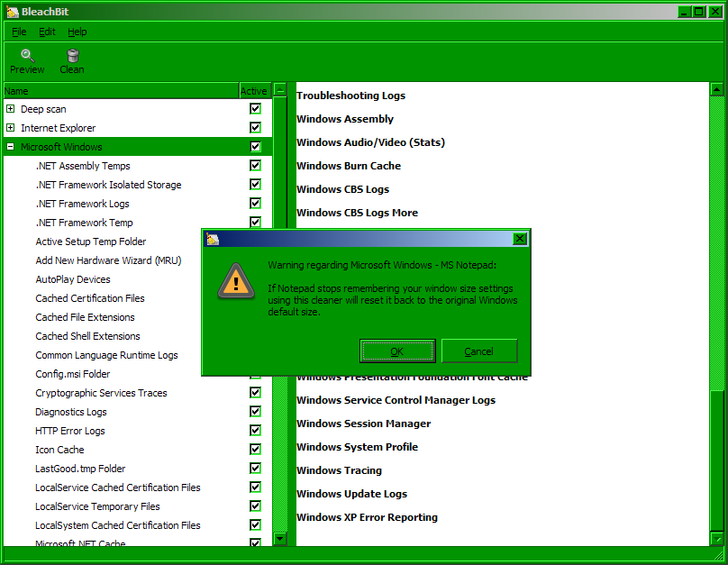Close the warning dialog with its X button

click(x=520, y=239)
